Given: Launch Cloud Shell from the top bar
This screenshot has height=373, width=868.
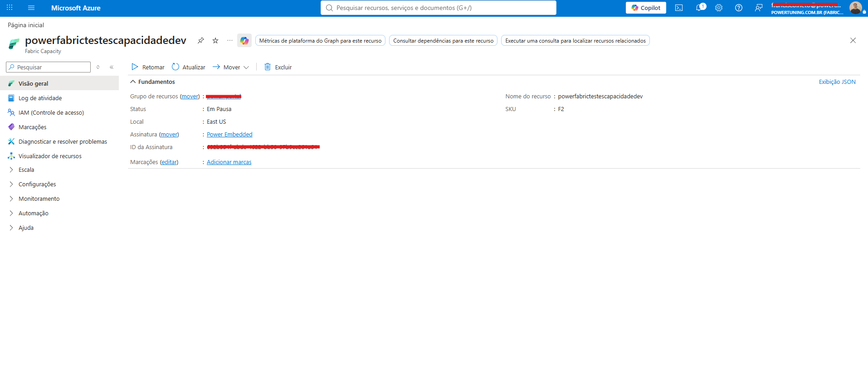Looking at the screenshot, I should coord(679,8).
